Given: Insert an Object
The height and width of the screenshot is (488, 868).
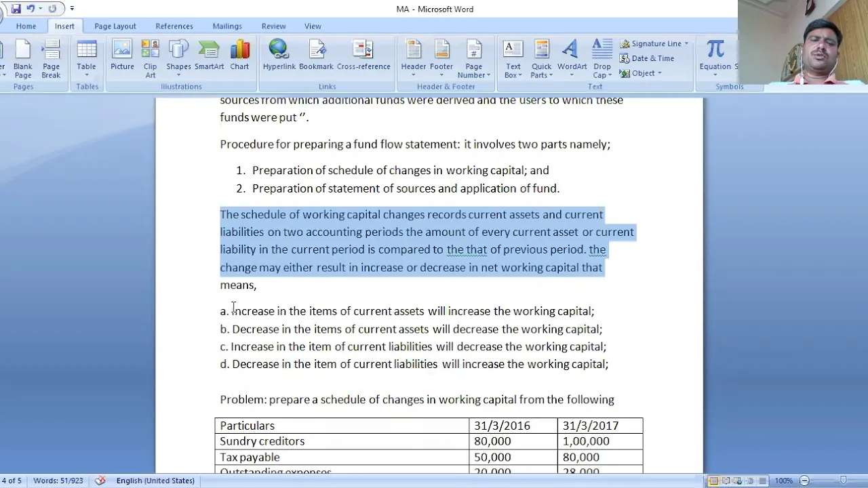Looking at the screenshot, I should tap(637, 73).
